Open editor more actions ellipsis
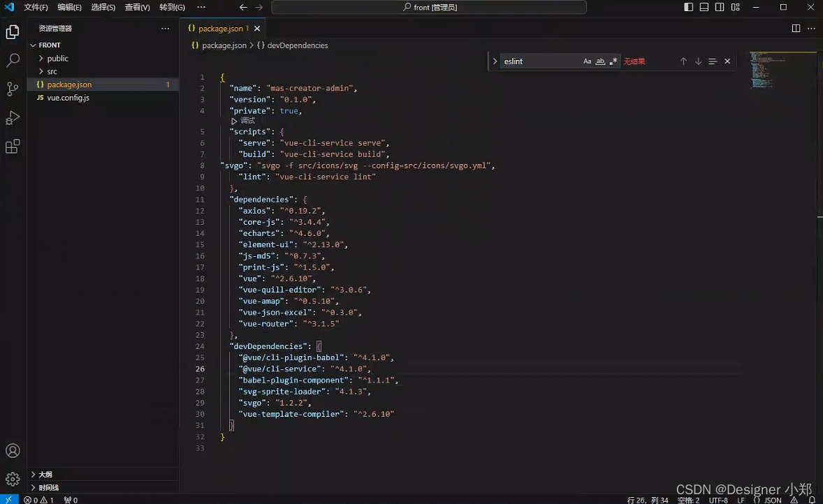Image resolution: width=823 pixels, height=504 pixels. tap(811, 29)
